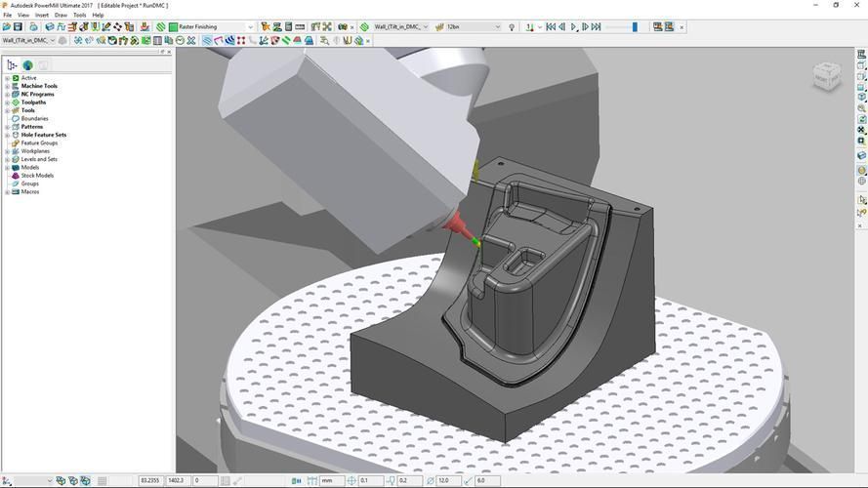Select Macros in the explorer tree

click(30, 192)
